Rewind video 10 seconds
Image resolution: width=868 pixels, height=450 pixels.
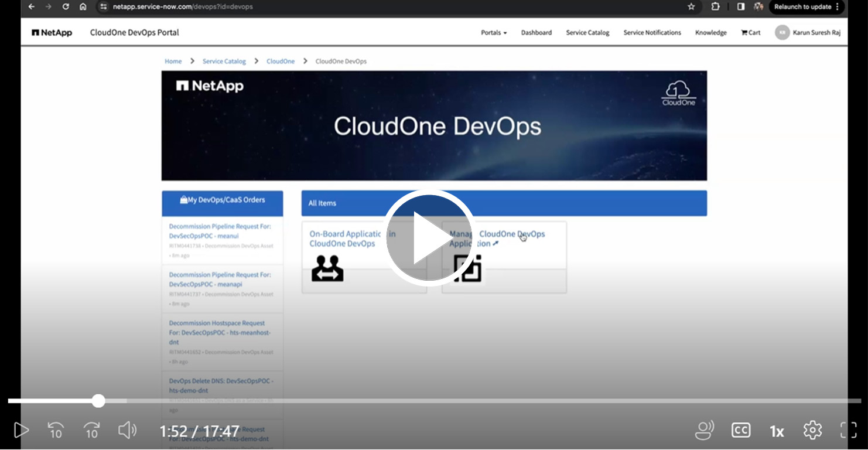click(56, 431)
